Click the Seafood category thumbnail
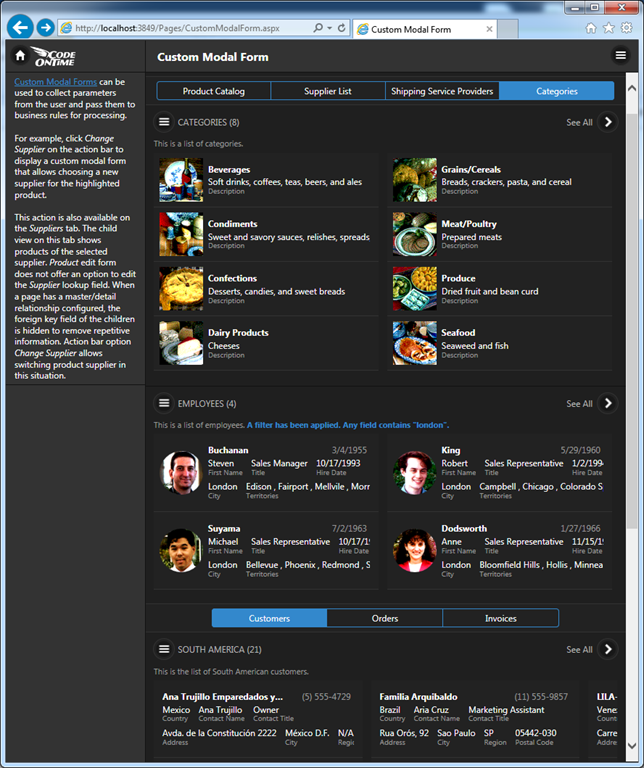644x768 pixels. tap(414, 343)
